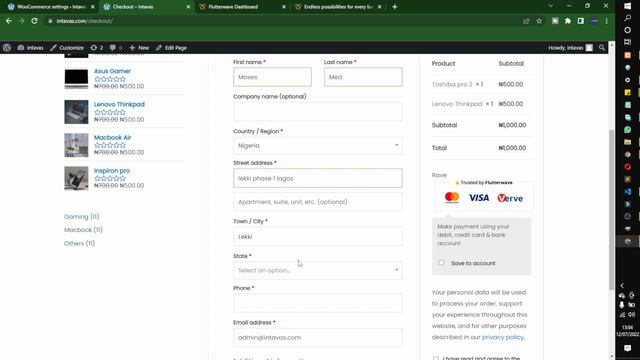Rate Asus Gamer using star rating
The width and height of the screenshot is (640, 360).
[x=110, y=79]
